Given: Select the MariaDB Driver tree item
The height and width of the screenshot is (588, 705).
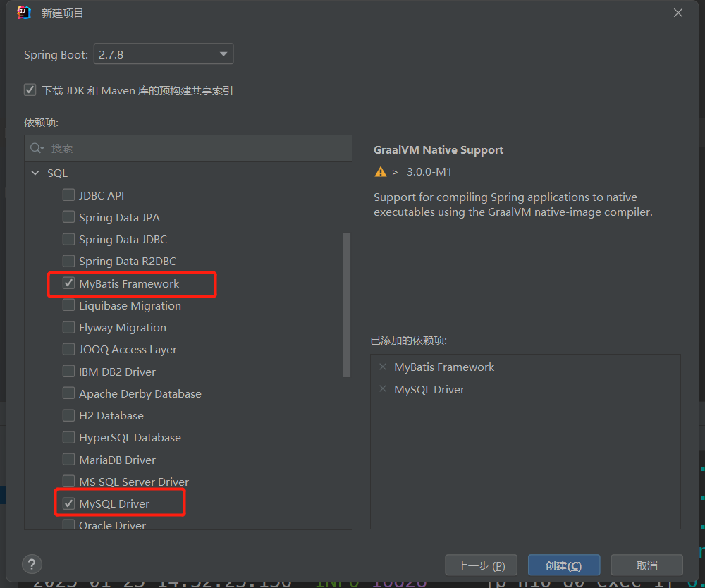Looking at the screenshot, I should (x=117, y=460).
